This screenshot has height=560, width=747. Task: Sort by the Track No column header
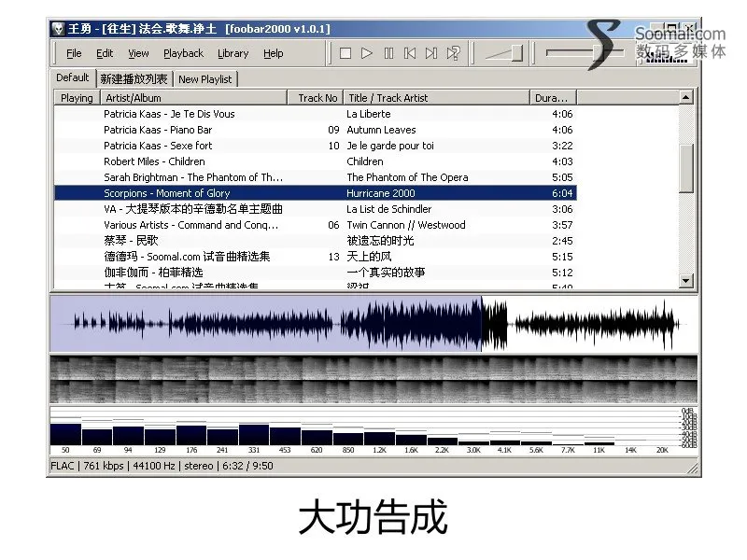click(x=316, y=98)
